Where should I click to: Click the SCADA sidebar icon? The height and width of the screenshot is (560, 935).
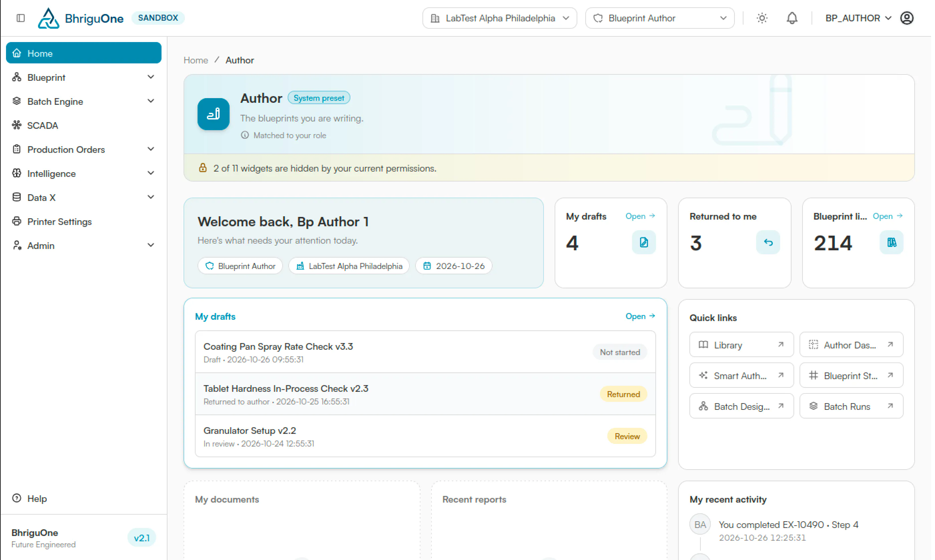17,125
